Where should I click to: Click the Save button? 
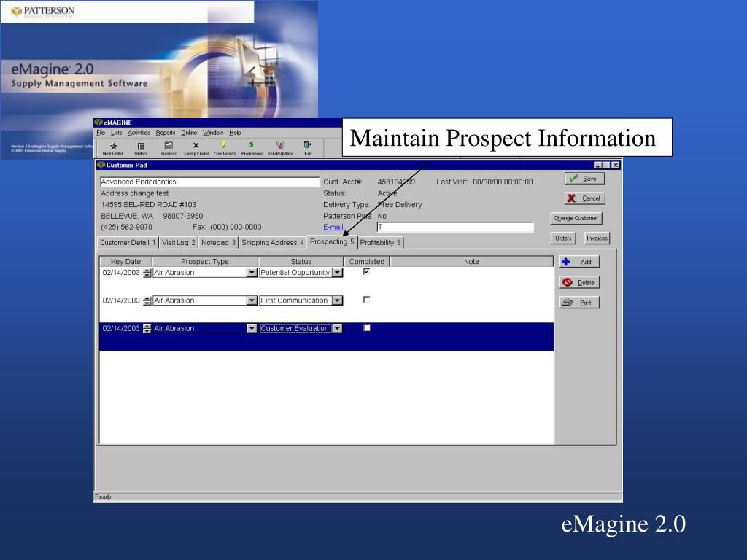pyautogui.click(x=584, y=179)
